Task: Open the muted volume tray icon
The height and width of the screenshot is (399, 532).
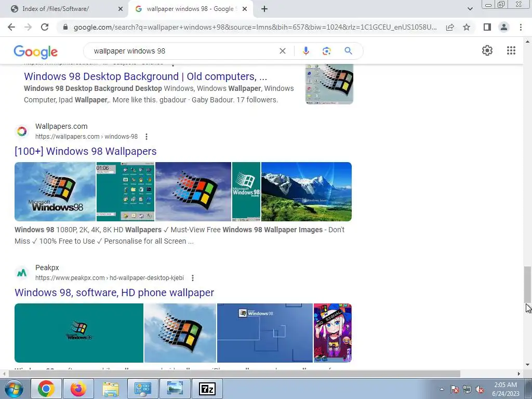Action: (480, 390)
